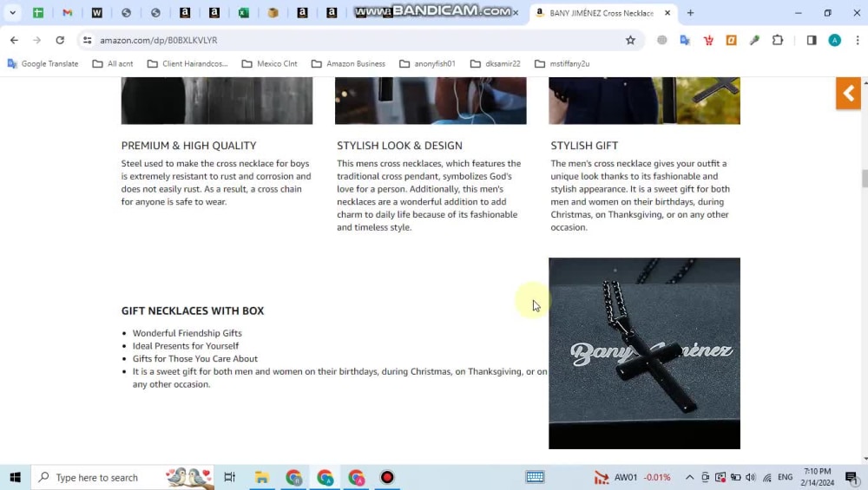Open Chrome's three-dot menu
The width and height of the screenshot is (868, 490).
[858, 40]
